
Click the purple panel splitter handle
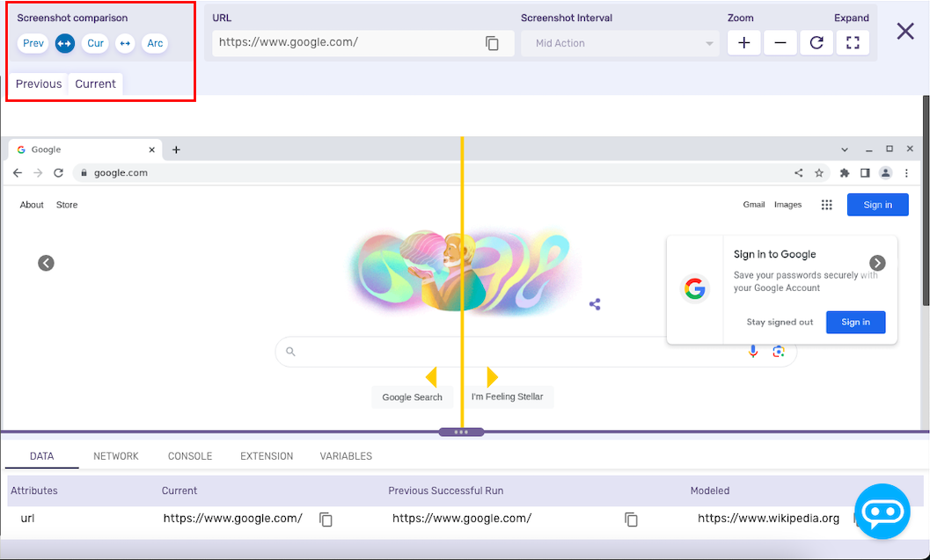click(x=461, y=432)
